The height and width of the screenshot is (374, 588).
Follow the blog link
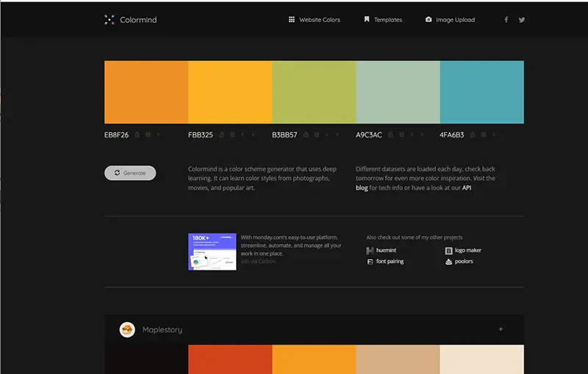tap(362, 188)
